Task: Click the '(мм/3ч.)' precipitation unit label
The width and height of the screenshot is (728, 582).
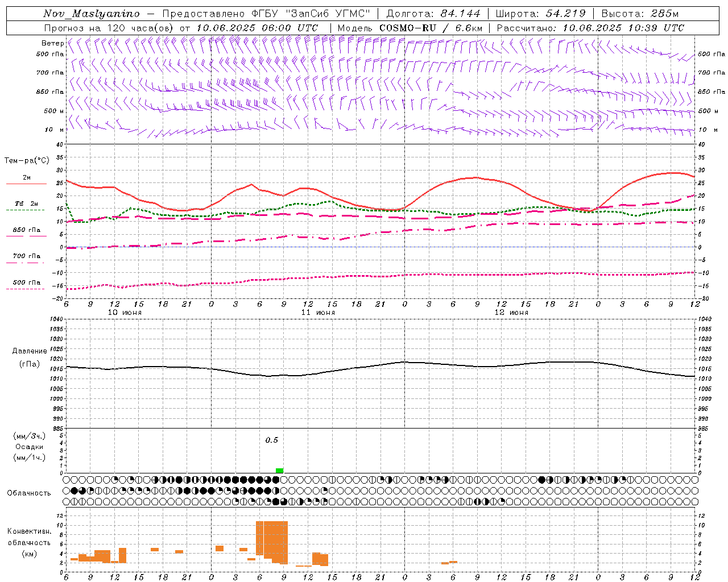Action: pos(30,436)
